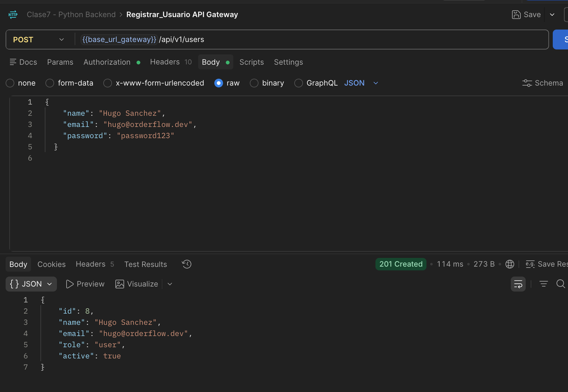Save response as example

point(547,264)
